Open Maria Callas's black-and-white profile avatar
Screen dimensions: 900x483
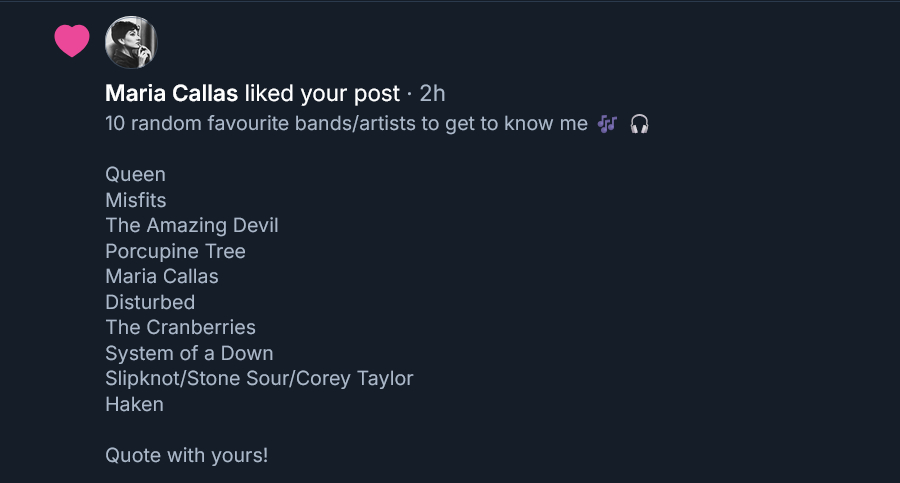point(131,42)
